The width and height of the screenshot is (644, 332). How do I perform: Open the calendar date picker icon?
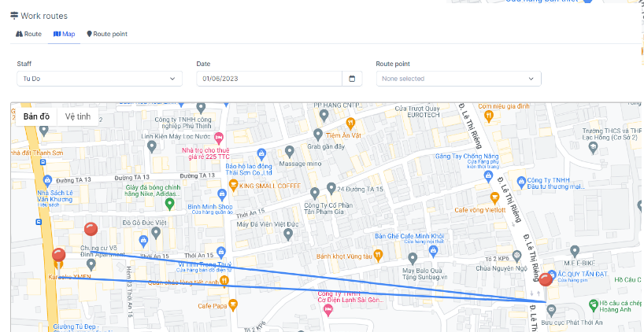pos(352,79)
